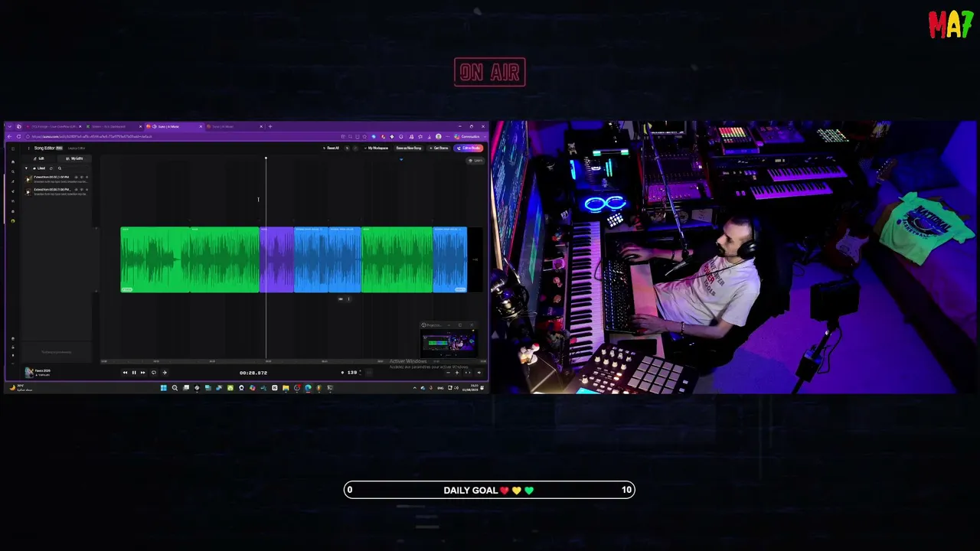980x551 pixels.
Task: Show hidden system tray icons chevron
Action: coord(415,388)
